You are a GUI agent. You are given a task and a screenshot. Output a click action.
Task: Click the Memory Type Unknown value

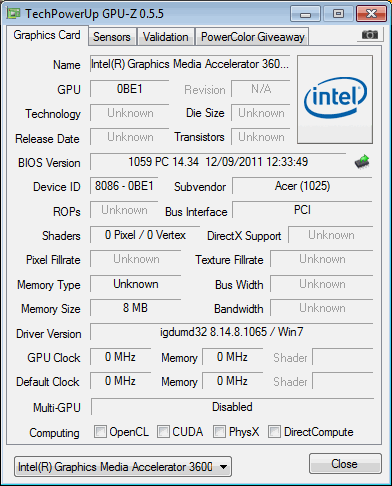(x=135, y=284)
